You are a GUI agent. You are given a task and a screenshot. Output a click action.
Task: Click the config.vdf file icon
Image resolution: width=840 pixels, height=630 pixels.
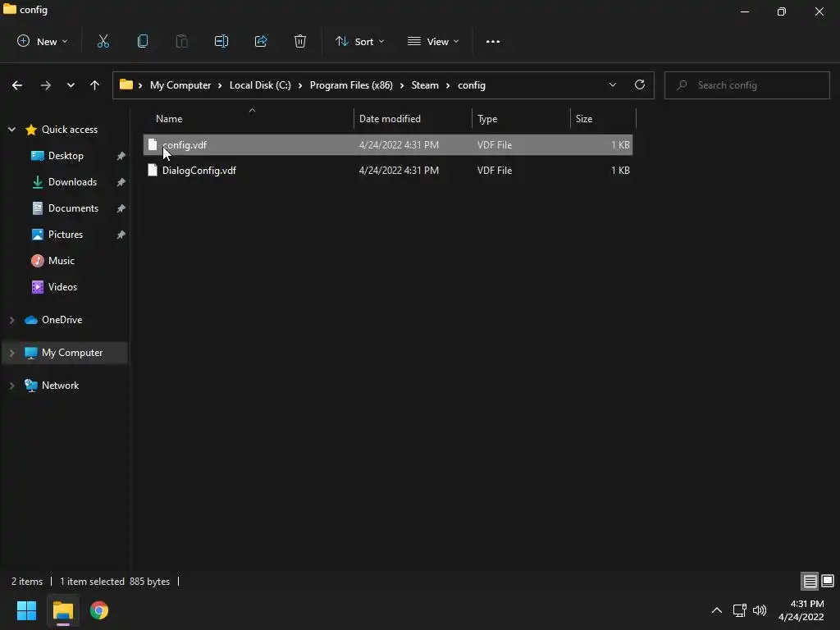click(x=153, y=144)
